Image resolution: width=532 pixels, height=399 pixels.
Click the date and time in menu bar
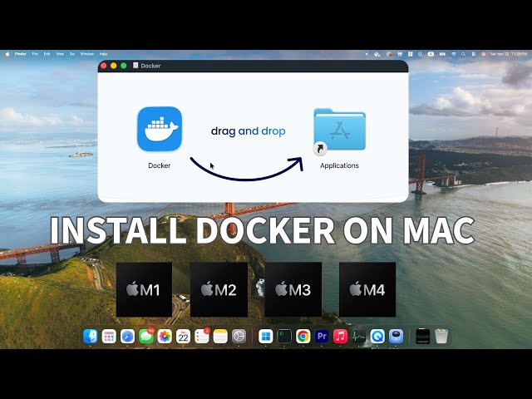pos(509,54)
